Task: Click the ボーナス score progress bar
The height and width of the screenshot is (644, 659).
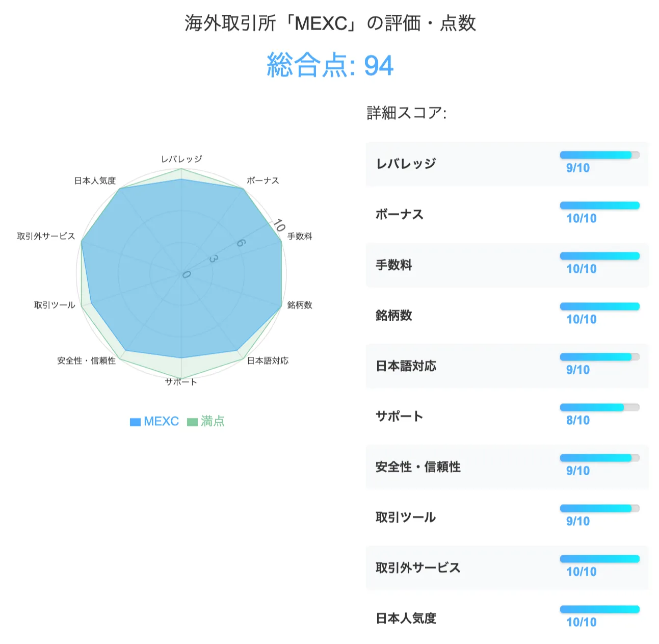Action: (599, 205)
